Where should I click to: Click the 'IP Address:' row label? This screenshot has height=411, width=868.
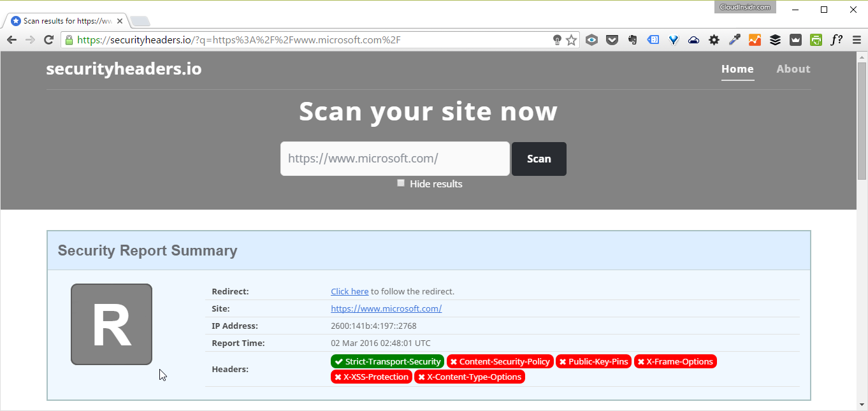pyautogui.click(x=235, y=326)
